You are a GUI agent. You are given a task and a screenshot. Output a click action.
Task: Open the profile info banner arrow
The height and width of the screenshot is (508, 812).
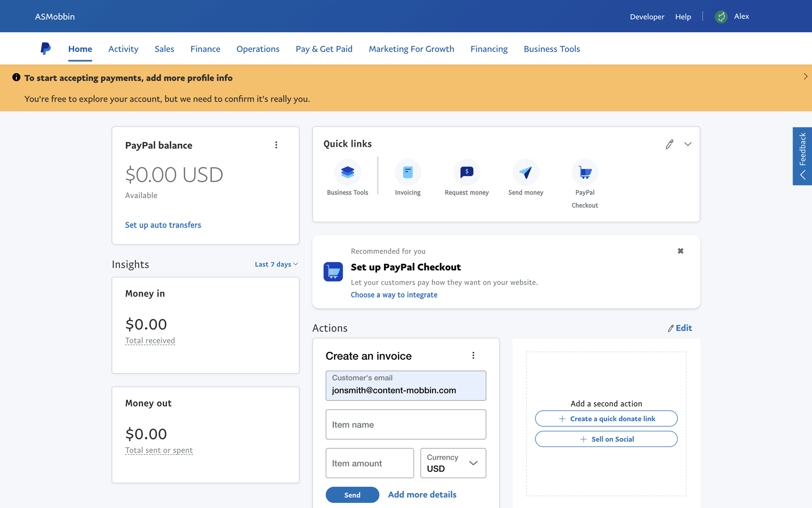click(805, 77)
